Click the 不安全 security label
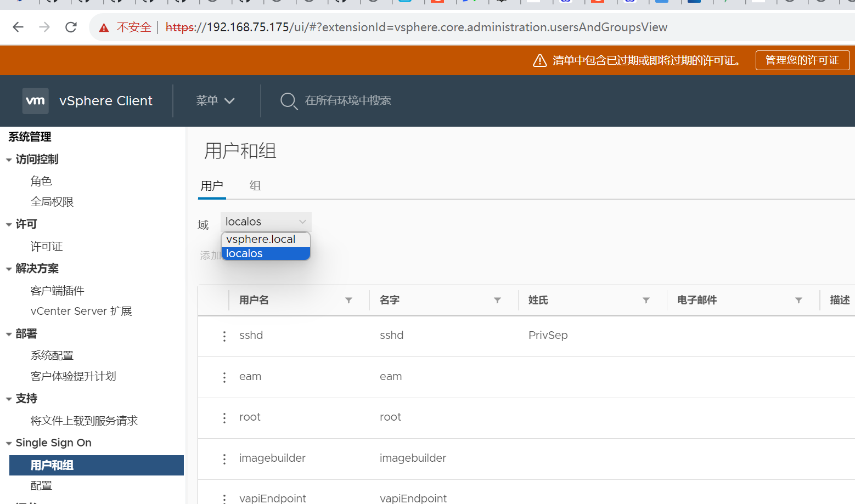 (134, 27)
